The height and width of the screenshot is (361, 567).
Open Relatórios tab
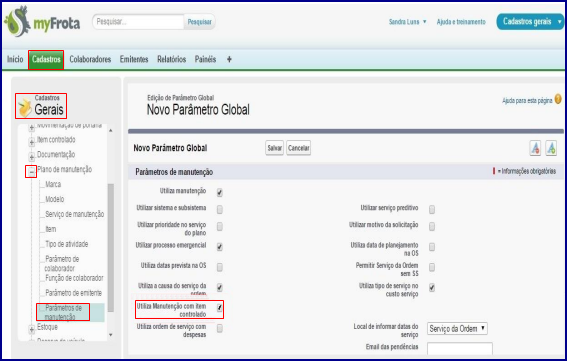point(171,59)
